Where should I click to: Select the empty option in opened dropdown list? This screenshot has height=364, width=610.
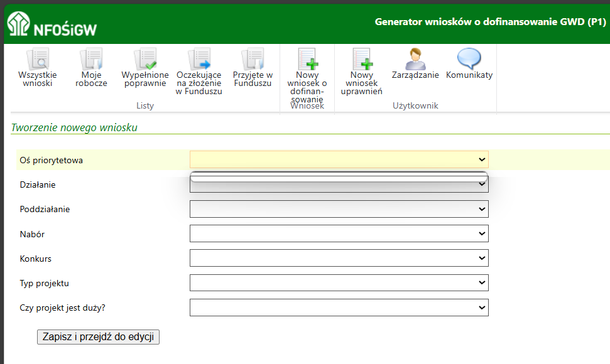[x=339, y=177]
